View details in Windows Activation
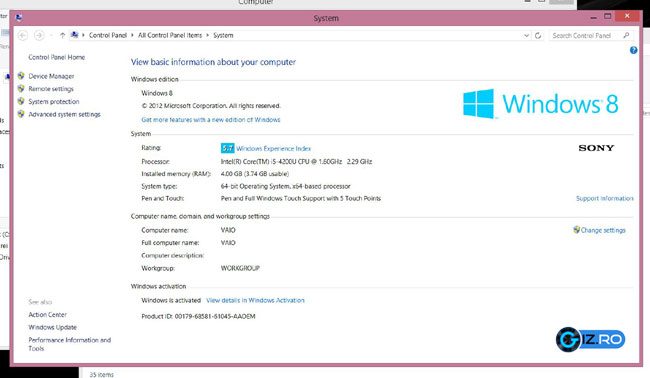650x378 pixels. coord(255,300)
